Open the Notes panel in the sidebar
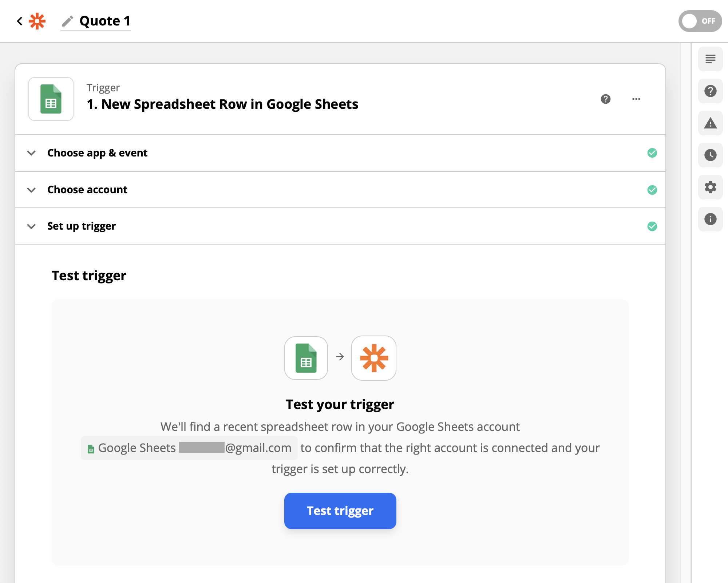The height and width of the screenshot is (583, 728). click(710, 59)
